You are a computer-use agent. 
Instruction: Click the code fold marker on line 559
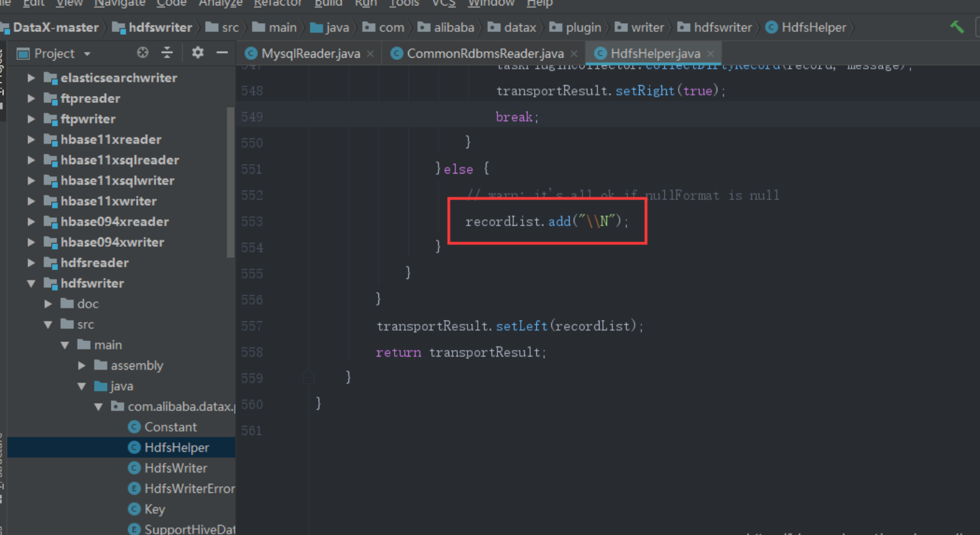pyautogui.click(x=308, y=377)
